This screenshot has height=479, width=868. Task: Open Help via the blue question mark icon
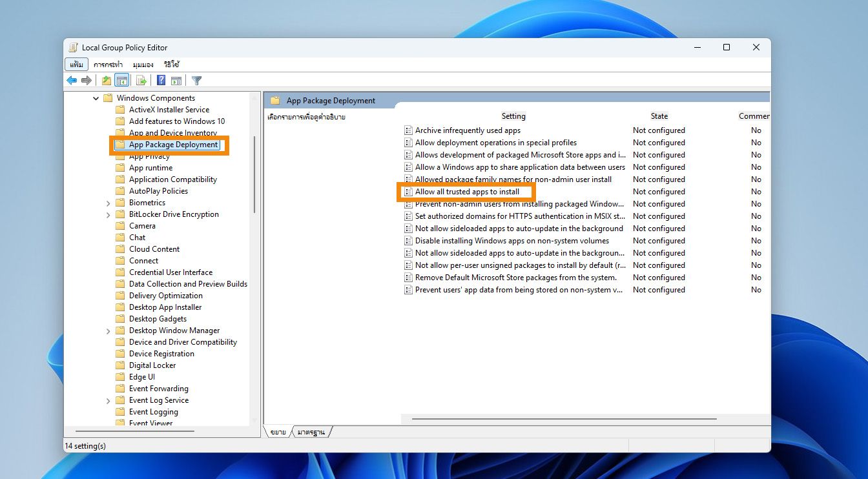point(161,81)
